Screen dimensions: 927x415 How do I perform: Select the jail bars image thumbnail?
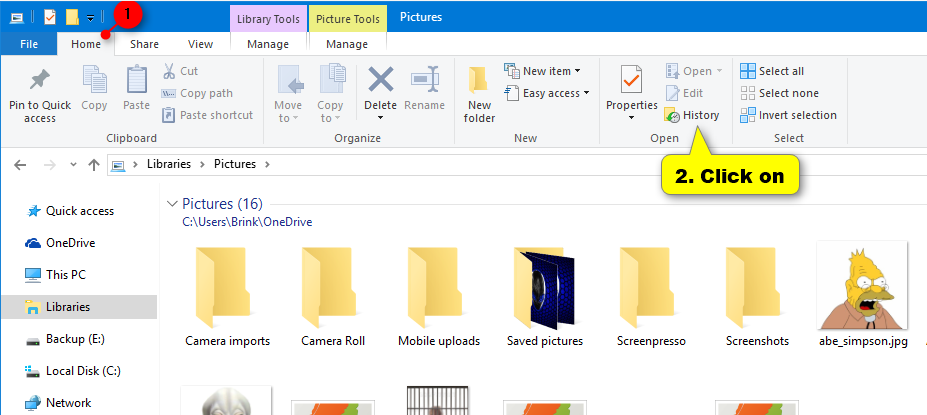[x=438, y=400]
